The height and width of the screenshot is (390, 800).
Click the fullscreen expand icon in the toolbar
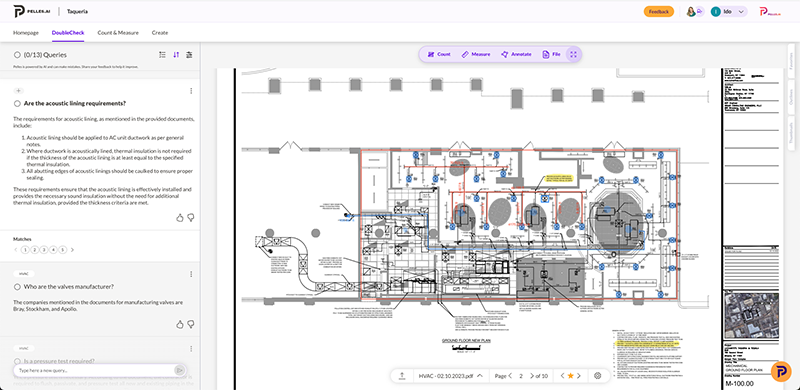point(573,54)
